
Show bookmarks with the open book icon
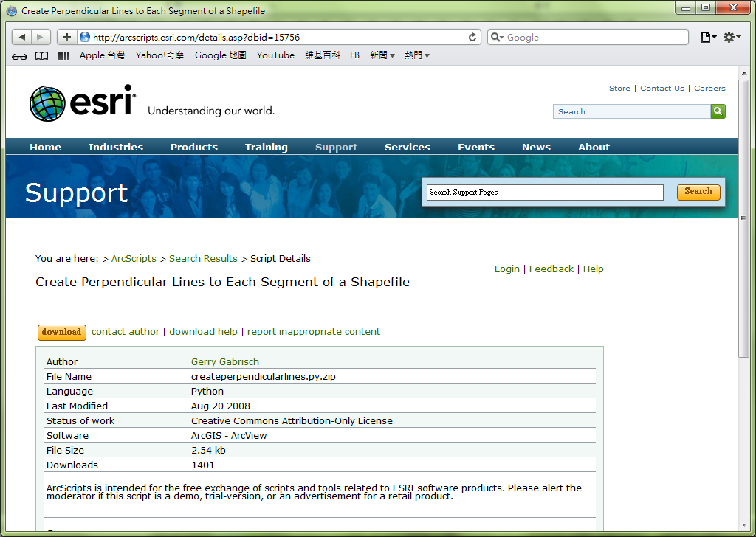pos(42,56)
